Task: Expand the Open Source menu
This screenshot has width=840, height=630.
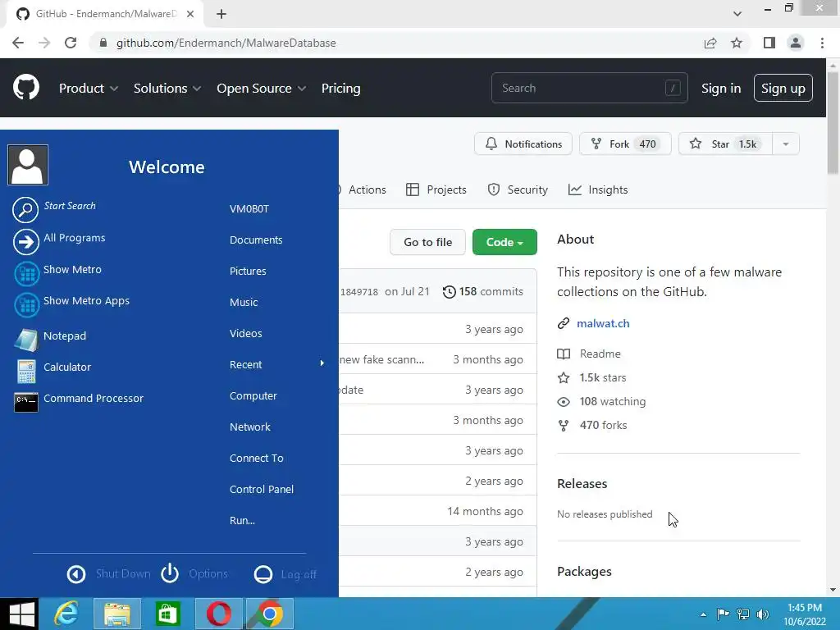Action: 261,89
